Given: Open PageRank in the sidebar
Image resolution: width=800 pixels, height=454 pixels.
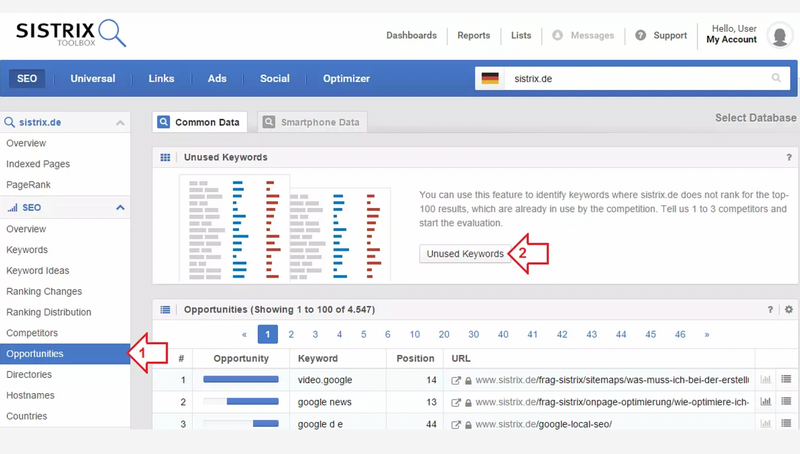Looking at the screenshot, I should (29, 185).
